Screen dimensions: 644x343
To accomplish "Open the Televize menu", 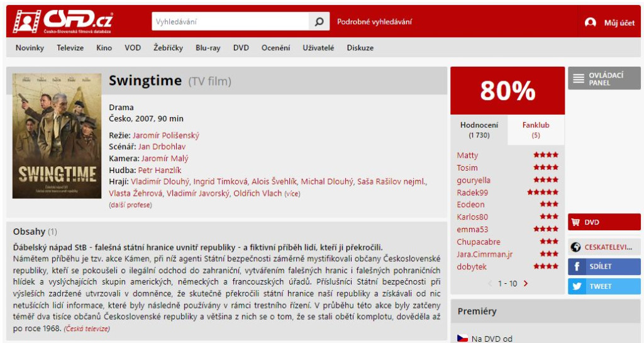I will coord(70,48).
